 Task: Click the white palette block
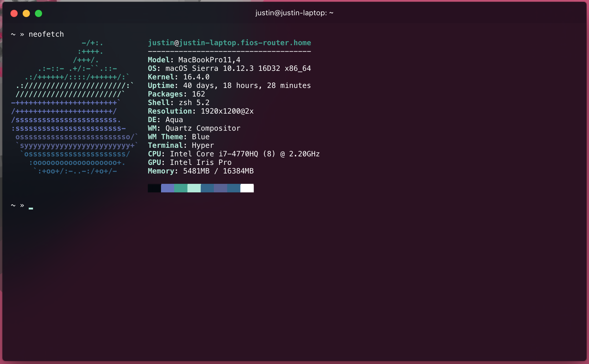click(247, 188)
